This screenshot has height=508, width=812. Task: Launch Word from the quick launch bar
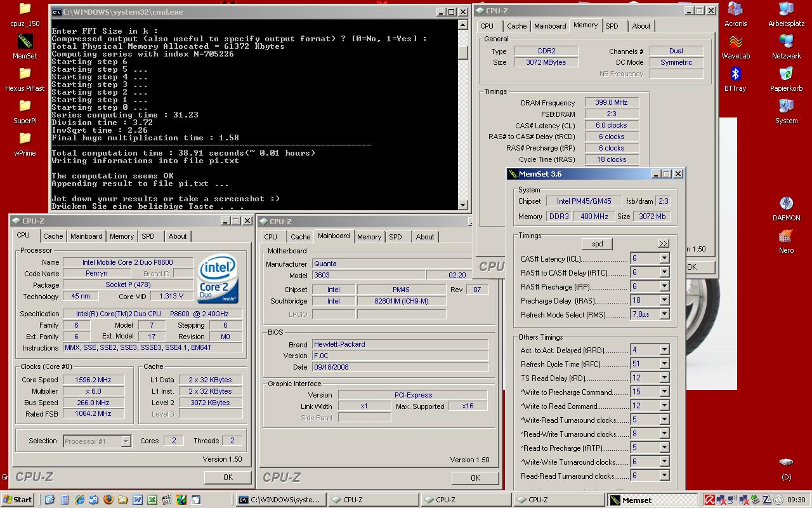point(138,500)
